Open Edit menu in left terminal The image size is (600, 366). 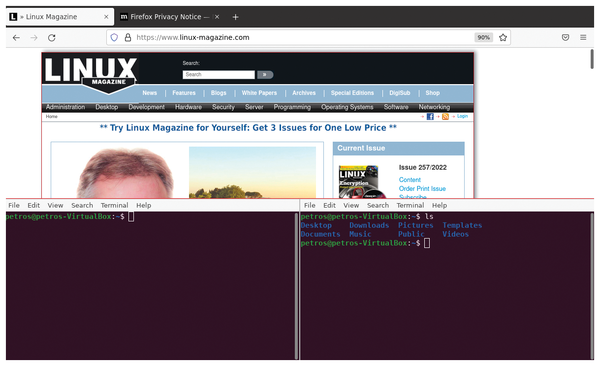tap(34, 205)
